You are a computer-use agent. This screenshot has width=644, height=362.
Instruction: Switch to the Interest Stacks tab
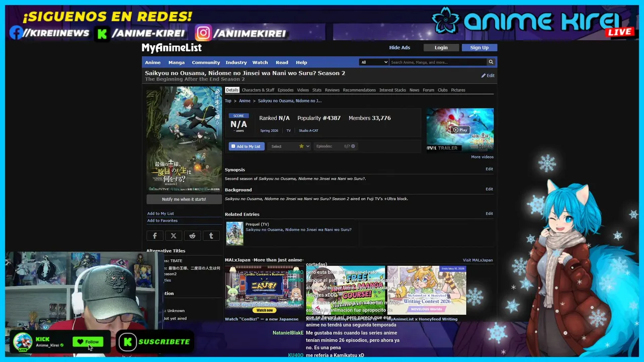click(392, 90)
